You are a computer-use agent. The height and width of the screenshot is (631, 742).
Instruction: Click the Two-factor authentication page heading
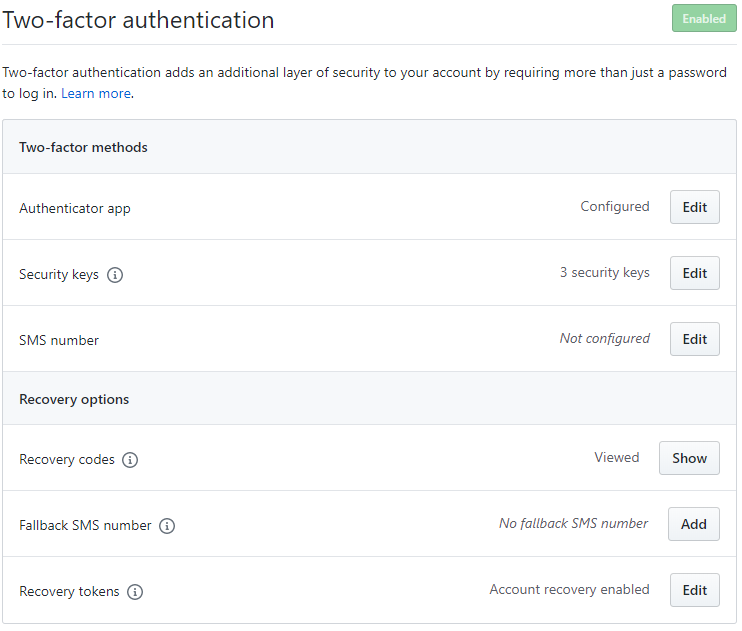[138, 20]
